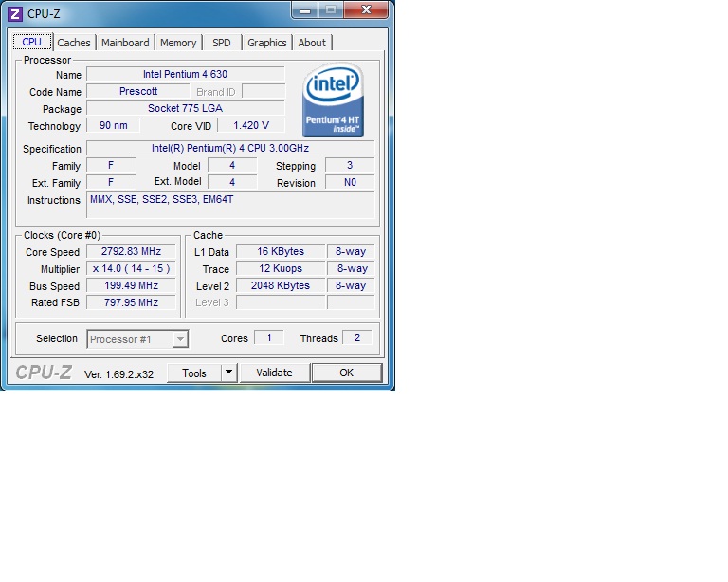Click the Threads value 2
The image size is (728, 582).
click(357, 337)
